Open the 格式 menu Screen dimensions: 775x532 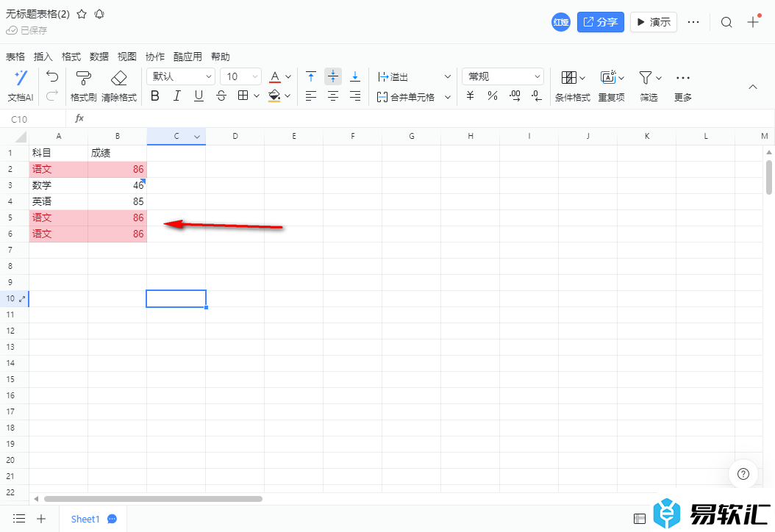click(71, 57)
